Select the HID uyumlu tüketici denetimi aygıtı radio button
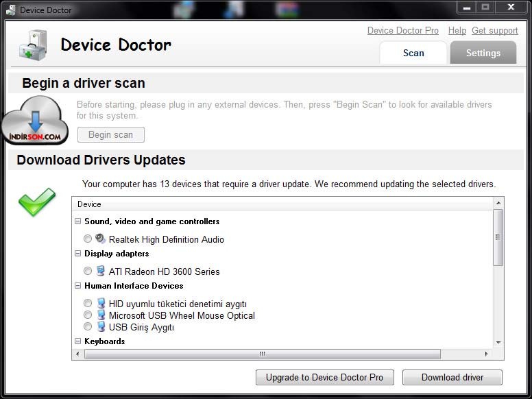The width and height of the screenshot is (532, 399). click(x=88, y=303)
